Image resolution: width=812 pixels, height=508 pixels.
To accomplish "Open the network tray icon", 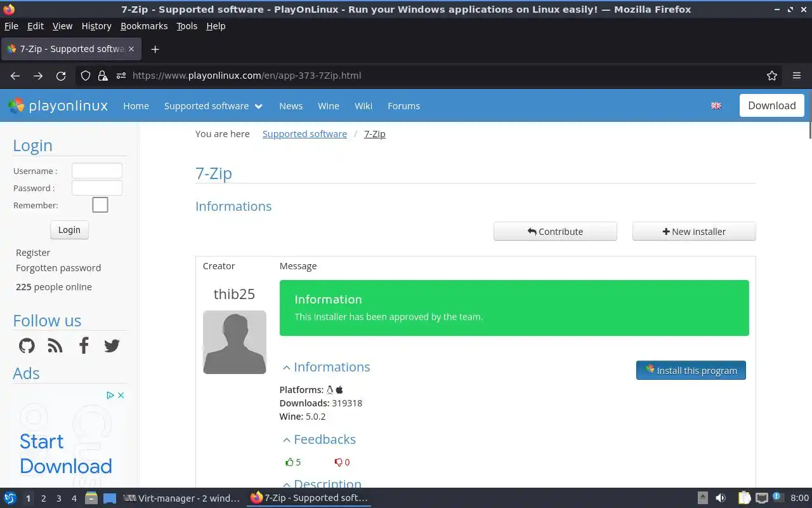I will 762,498.
